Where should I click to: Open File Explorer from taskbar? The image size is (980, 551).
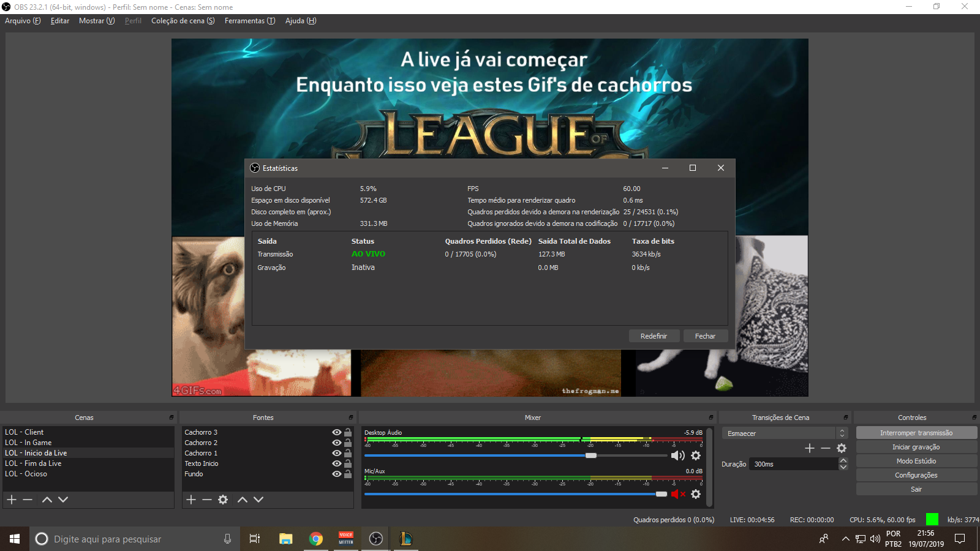click(x=286, y=539)
